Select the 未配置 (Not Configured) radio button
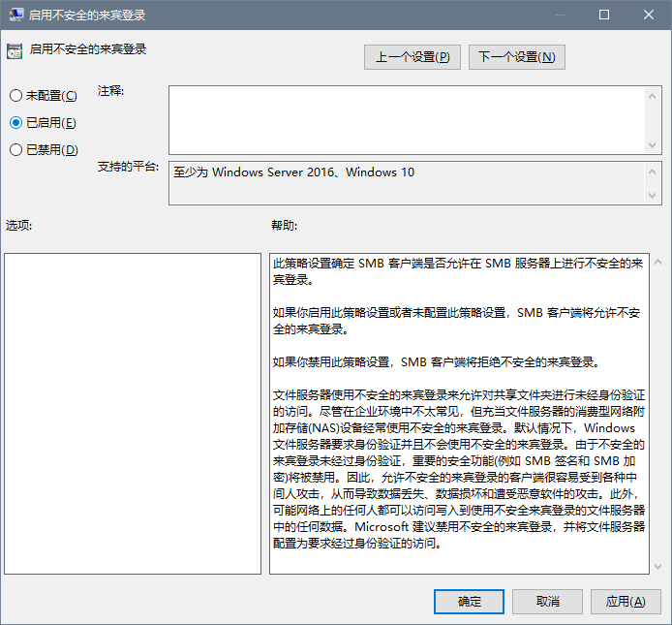672x625 pixels. (x=15, y=96)
